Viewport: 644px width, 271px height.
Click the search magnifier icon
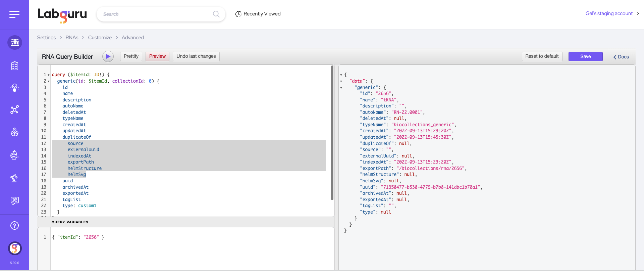coord(216,14)
